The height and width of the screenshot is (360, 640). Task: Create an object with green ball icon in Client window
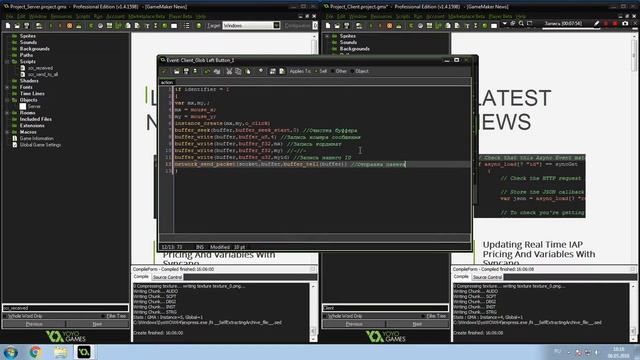(485, 26)
